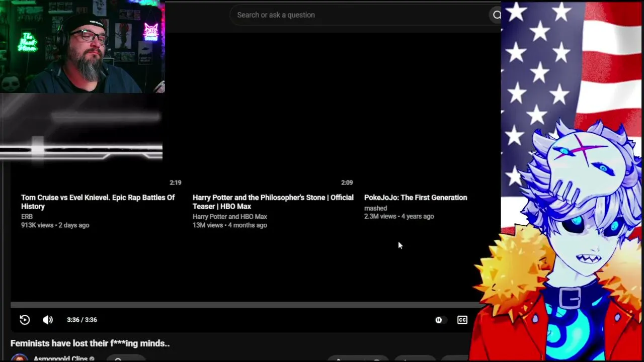Image resolution: width=644 pixels, height=362 pixels.
Task: Mute the video with the speaker icon
Action: pos(48,320)
